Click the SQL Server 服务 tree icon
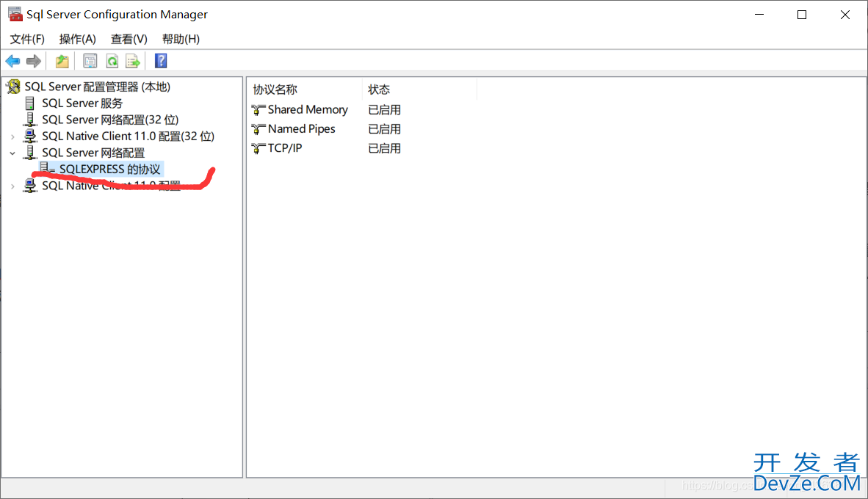This screenshot has width=868, height=499. click(x=30, y=103)
